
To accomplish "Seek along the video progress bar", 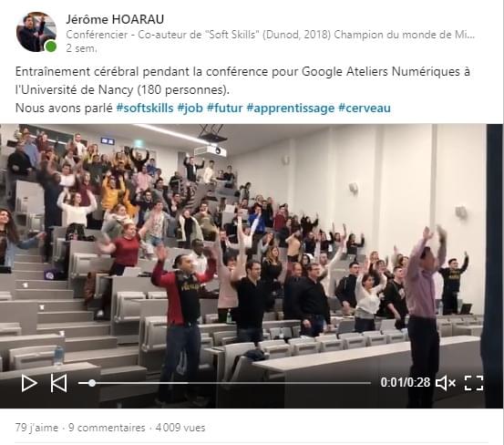I will (225, 383).
